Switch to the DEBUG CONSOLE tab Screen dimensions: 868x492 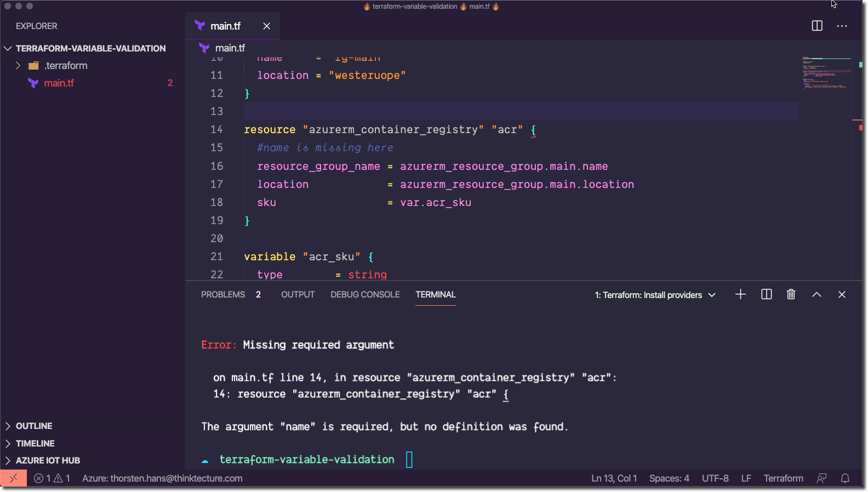pos(365,295)
